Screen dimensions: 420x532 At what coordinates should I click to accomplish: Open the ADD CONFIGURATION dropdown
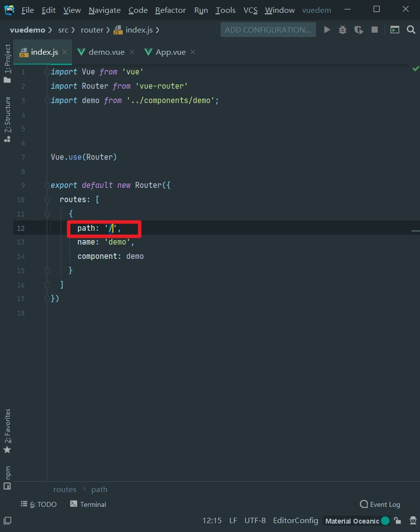268,30
